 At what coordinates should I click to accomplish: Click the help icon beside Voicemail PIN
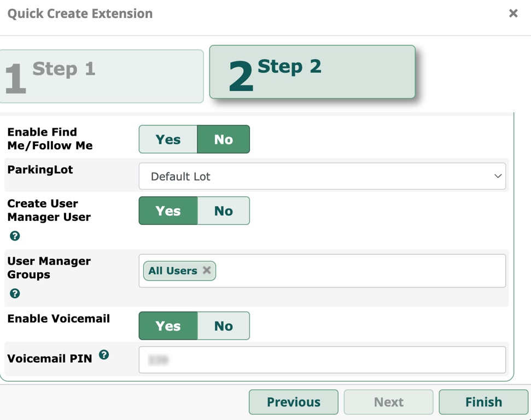coord(104,354)
